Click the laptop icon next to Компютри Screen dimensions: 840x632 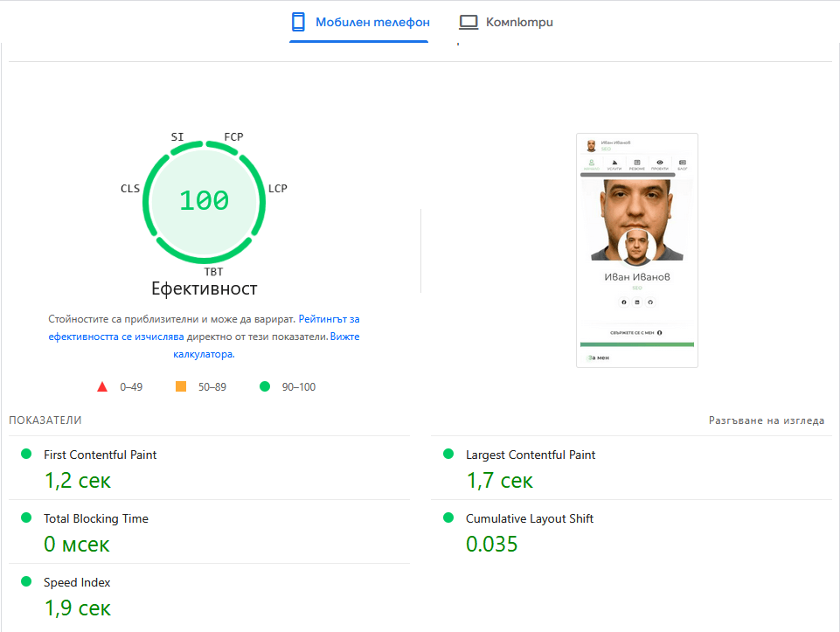(x=469, y=22)
